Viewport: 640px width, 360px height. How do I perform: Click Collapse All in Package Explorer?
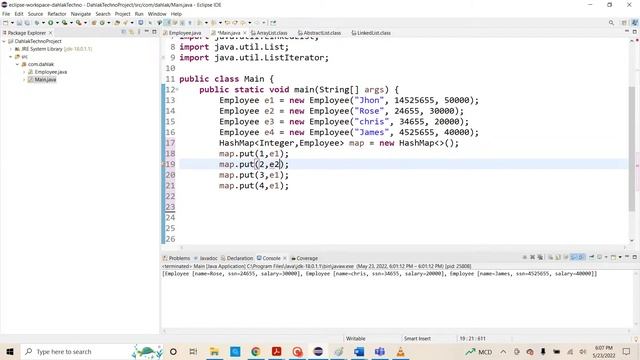tap(124, 32)
